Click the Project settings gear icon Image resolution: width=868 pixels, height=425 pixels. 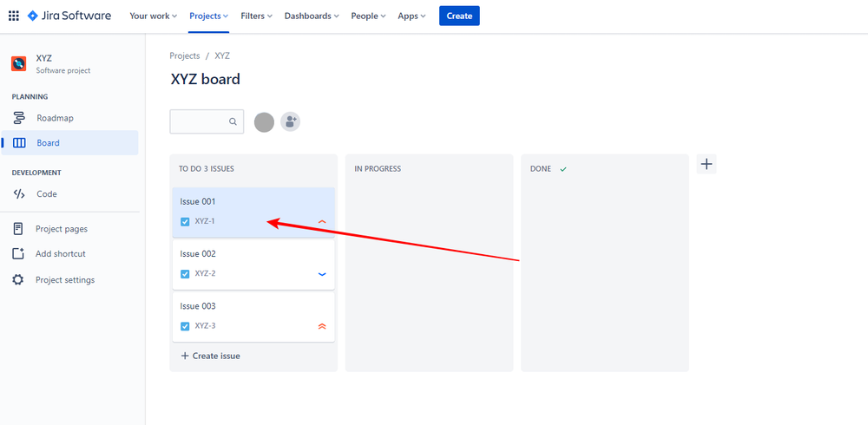[18, 280]
